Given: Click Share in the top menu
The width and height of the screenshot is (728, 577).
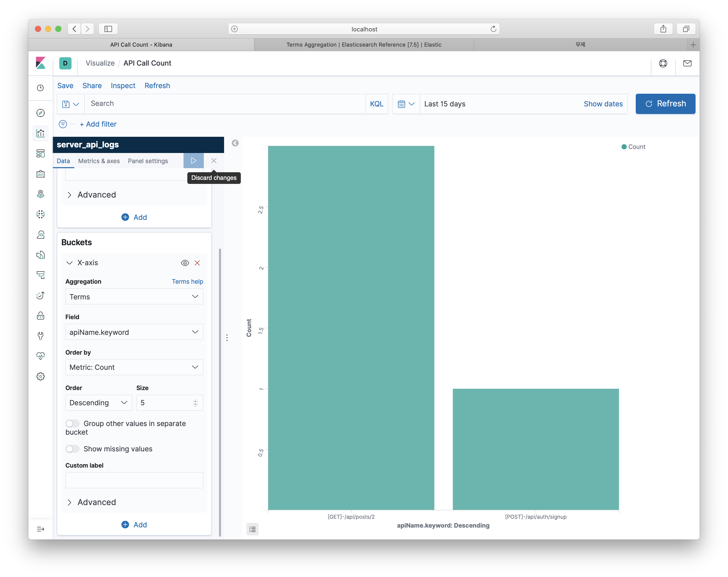Looking at the screenshot, I should pyautogui.click(x=92, y=86).
